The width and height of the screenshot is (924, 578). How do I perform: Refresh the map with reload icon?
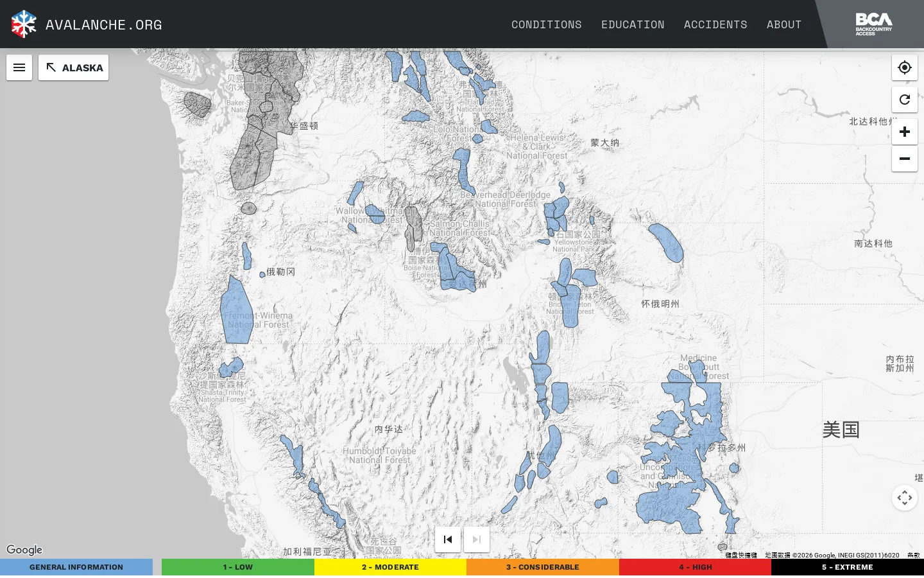(905, 100)
